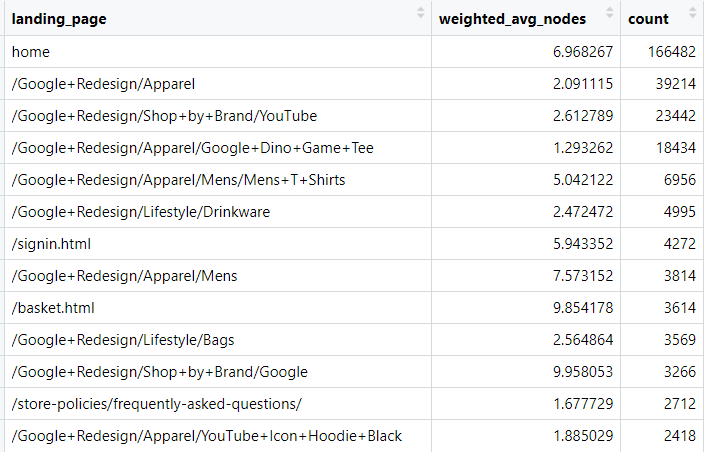Select the /Google+Redesign/Apparel row

click(103, 84)
